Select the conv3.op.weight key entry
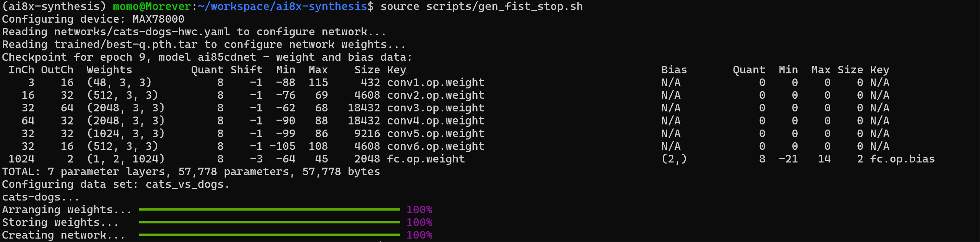The width and height of the screenshot is (980, 242). pos(436,108)
